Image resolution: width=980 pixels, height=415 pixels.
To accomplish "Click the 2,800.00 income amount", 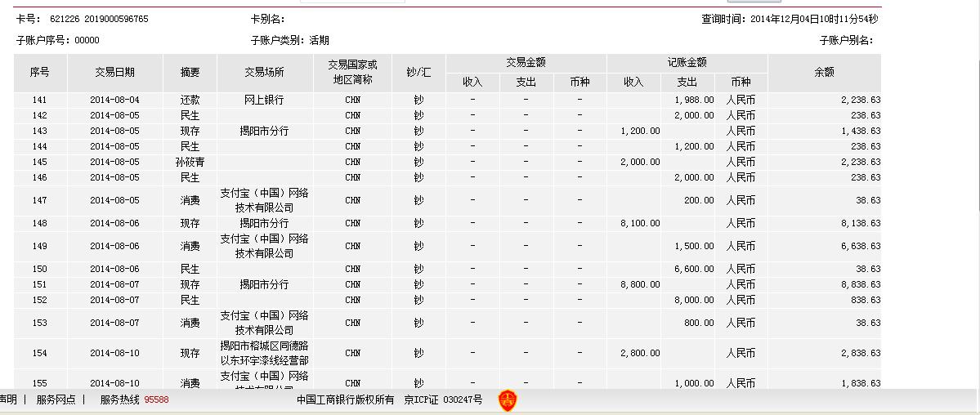I will point(640,353).
